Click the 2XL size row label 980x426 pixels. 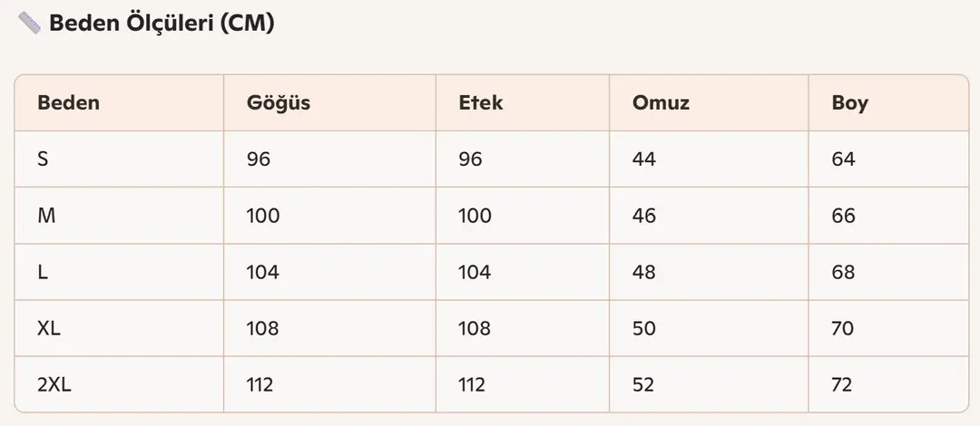click(x=54, y=384)
